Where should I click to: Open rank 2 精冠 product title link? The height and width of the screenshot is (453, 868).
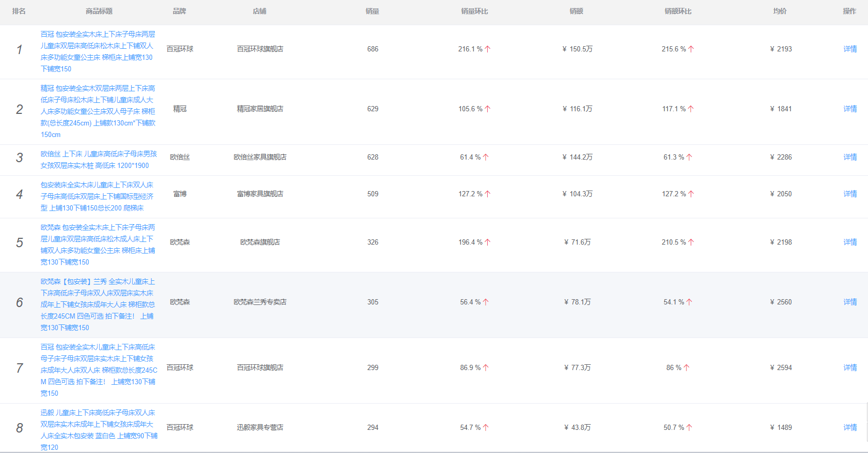click(x=98, y=111)
